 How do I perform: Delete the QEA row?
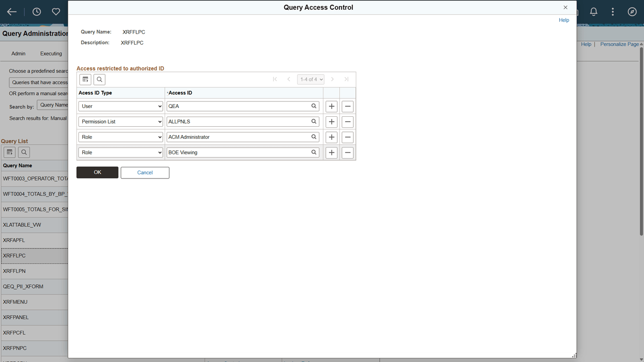(x=348, y=106)
